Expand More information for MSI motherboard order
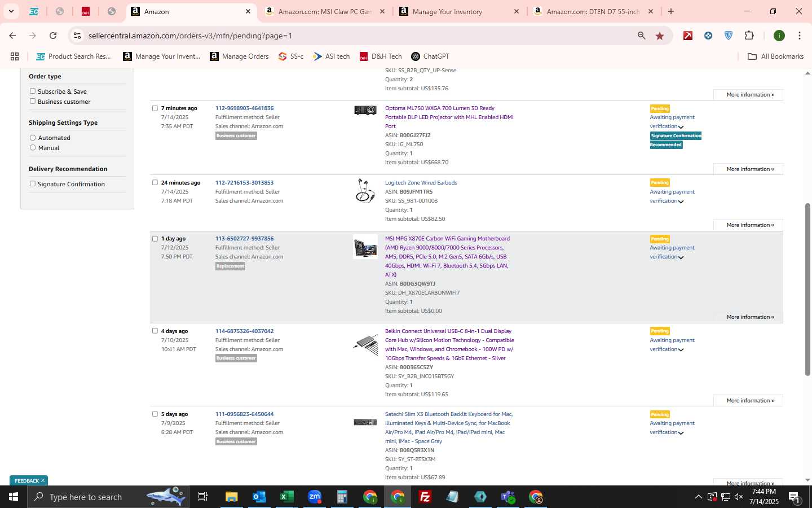Viewport: 812px width, 508px height. [748, 317]
